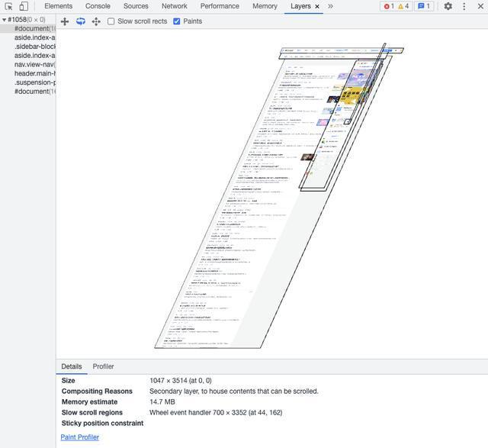Show more tabs with double chevron
Viewport: 488px width, 448px height.
[x=330, y=6]
